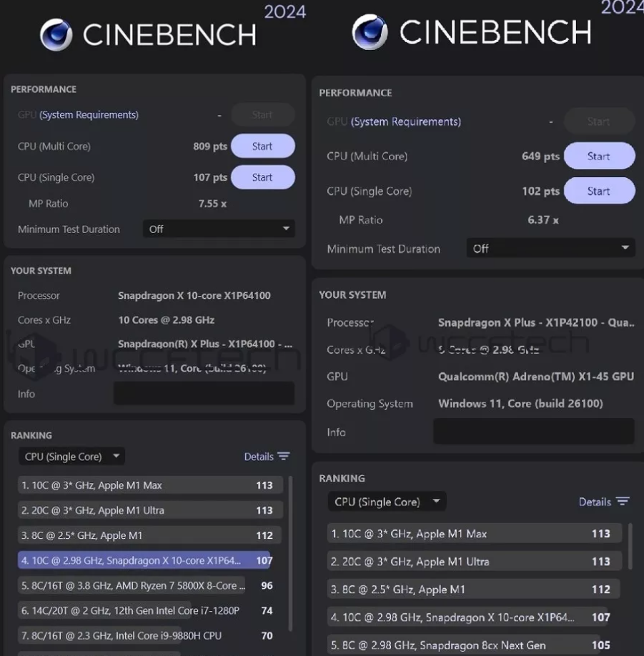Click the right Cinebench logo icon
The image size is (644, 656).
(x=370, y=32)
